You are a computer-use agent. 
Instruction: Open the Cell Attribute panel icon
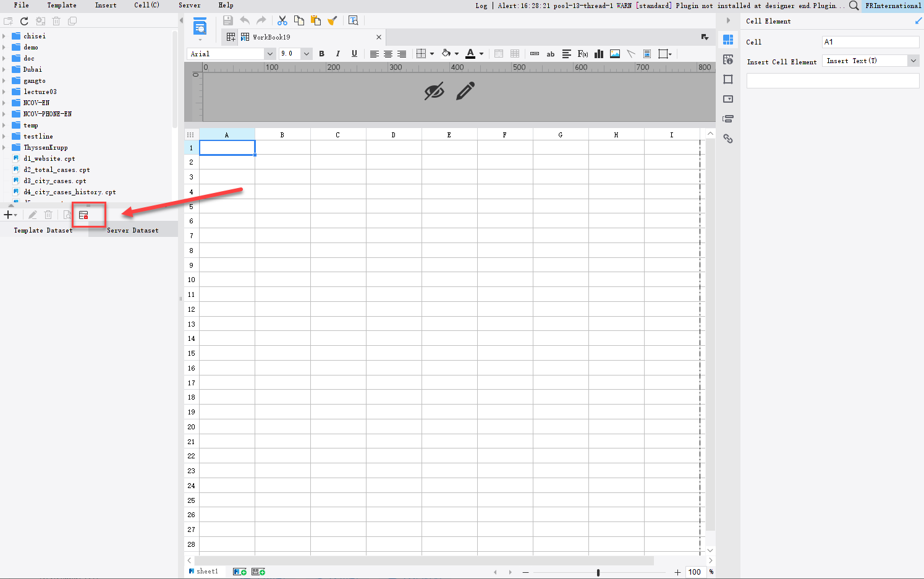(x=728, y=59)
